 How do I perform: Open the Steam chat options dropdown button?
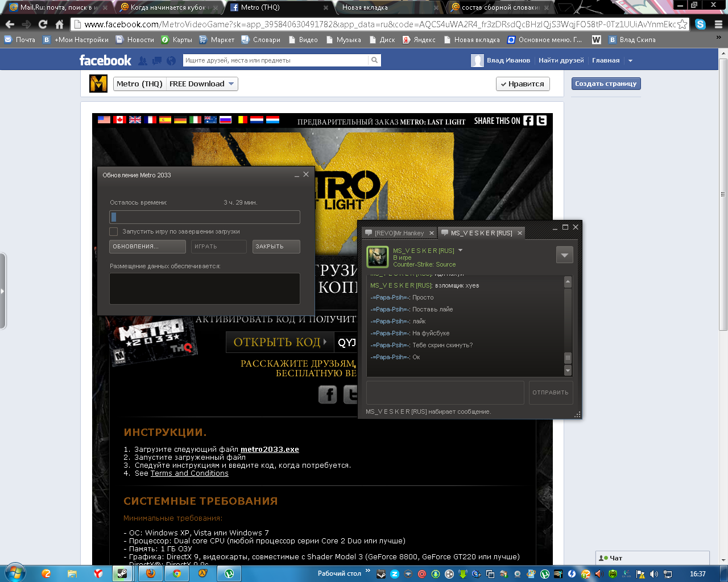(x=564, y=255)
